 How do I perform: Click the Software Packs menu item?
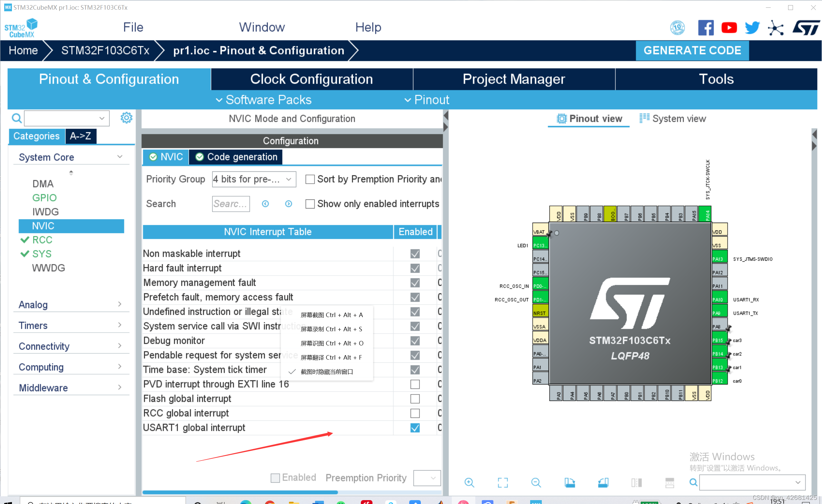pos(268,100)
